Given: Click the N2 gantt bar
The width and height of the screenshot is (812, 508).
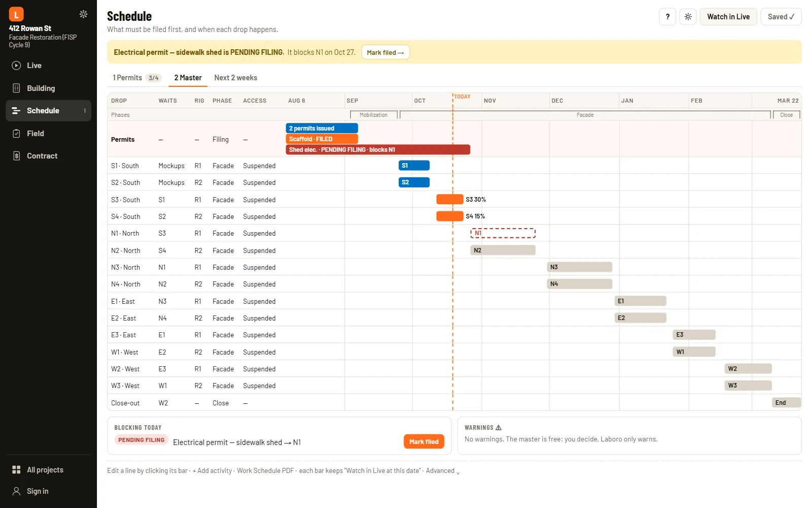Looking at the screenshot, I should pos(503,250).
